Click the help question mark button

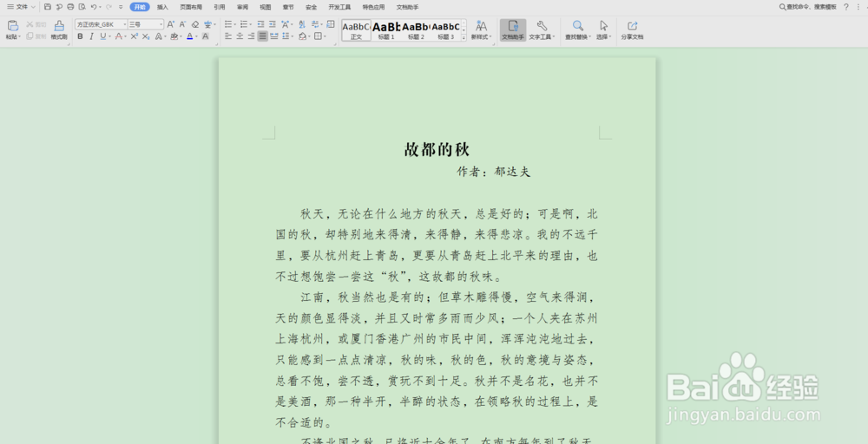pos(845,7)
